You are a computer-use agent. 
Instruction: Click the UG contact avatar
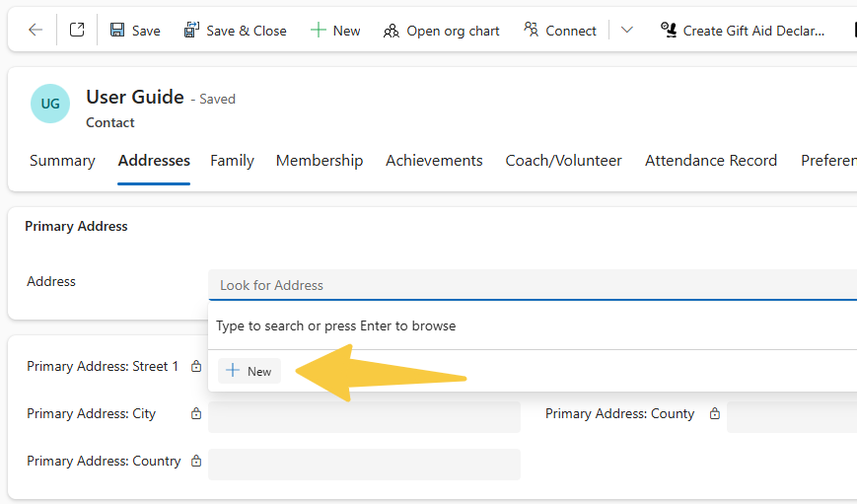tap(50, 104)
